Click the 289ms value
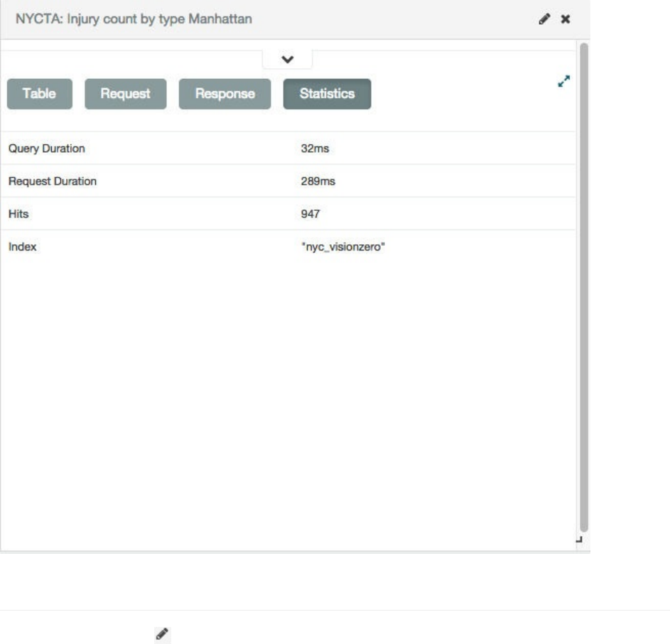Image resolution: width=670 pixels, height=644 pixels. coord(318,181)
